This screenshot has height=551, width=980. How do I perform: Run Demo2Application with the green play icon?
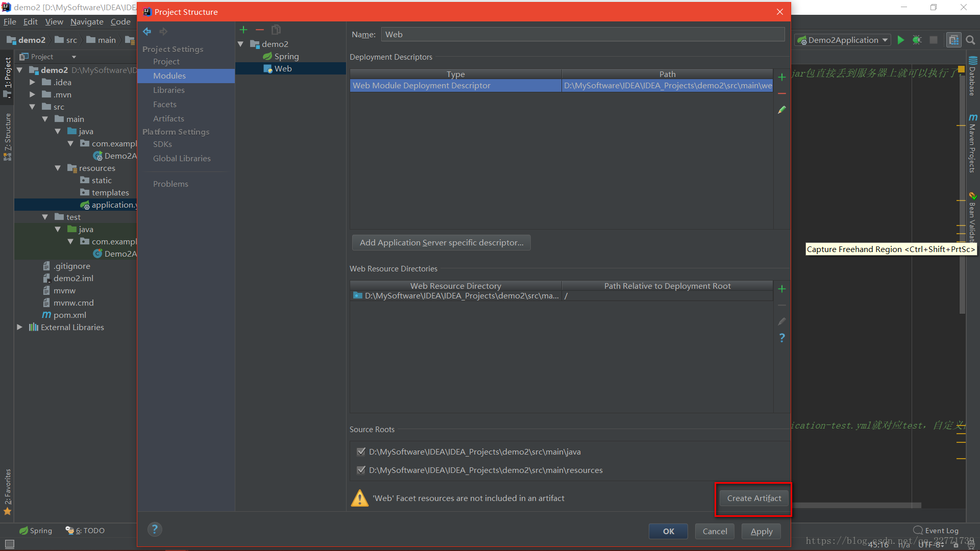click(901, 40)
